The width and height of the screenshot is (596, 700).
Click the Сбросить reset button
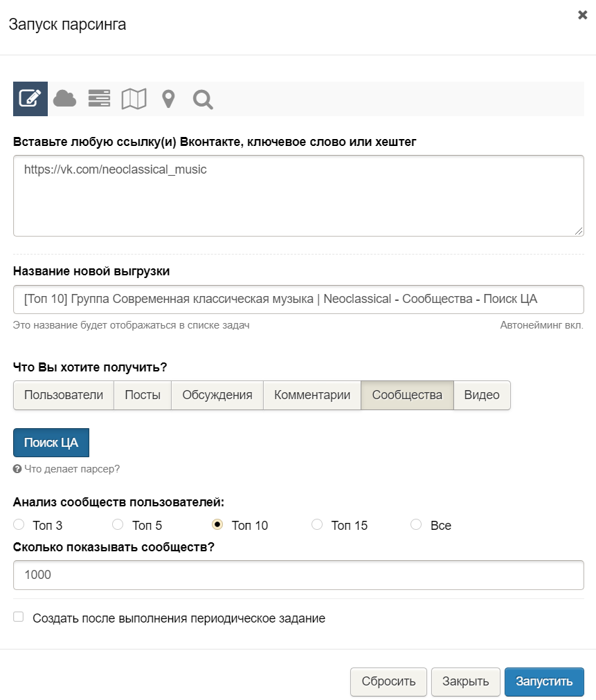tap(388, 681)
